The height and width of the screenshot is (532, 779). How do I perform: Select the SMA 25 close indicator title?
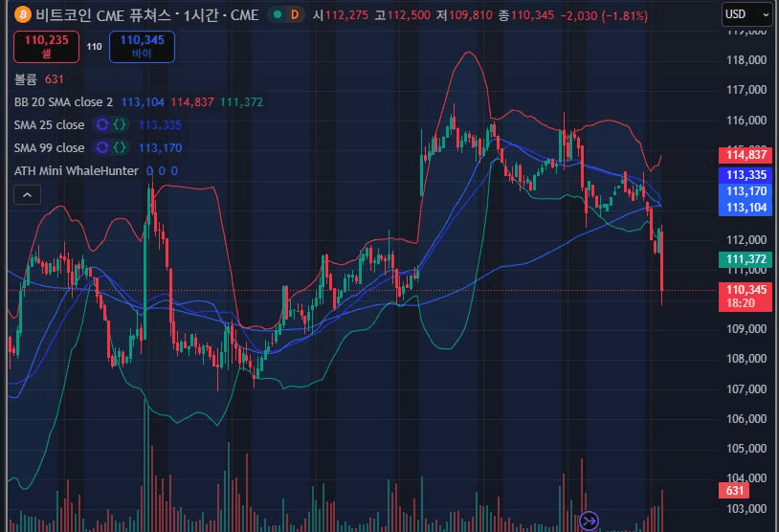[49, 124]
